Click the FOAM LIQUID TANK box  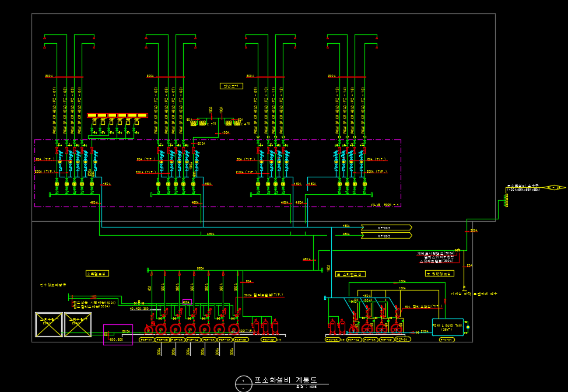pos(448,327)
